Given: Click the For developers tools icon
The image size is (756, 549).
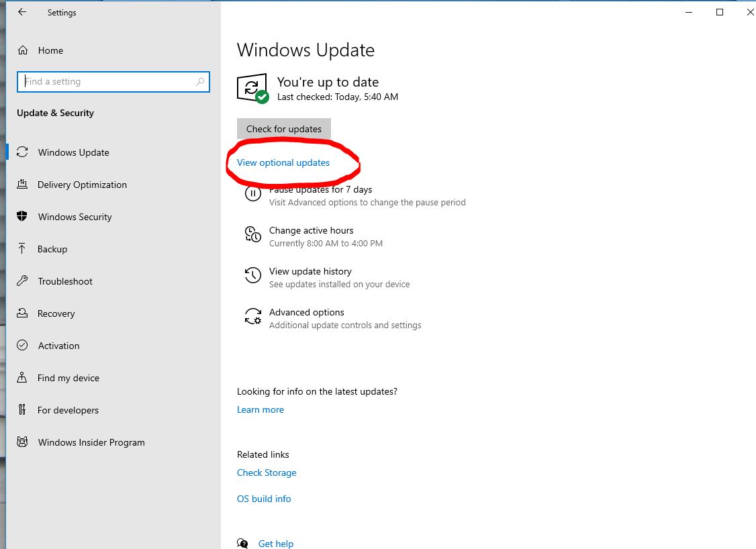Looking at the screenshot, I should click(x=22, y=409).
